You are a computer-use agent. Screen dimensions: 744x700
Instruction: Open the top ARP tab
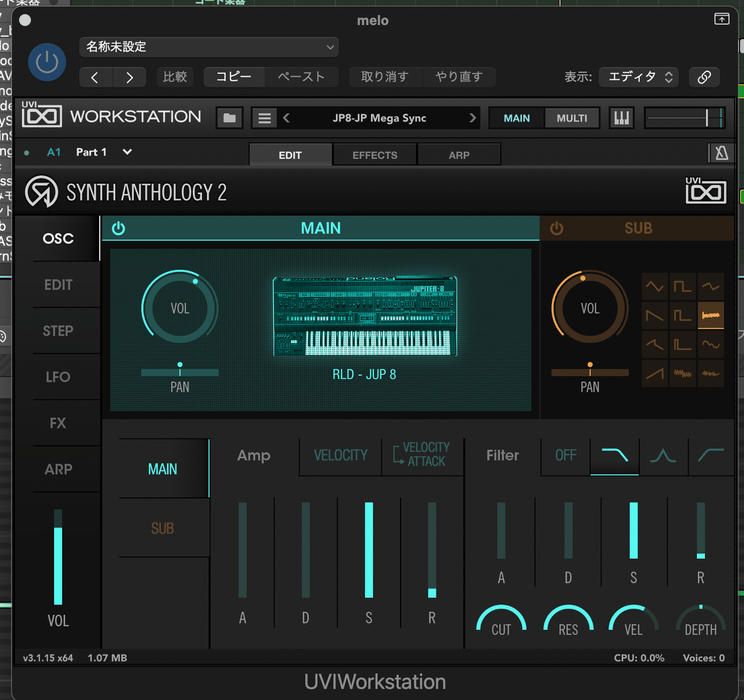point(459,155)
